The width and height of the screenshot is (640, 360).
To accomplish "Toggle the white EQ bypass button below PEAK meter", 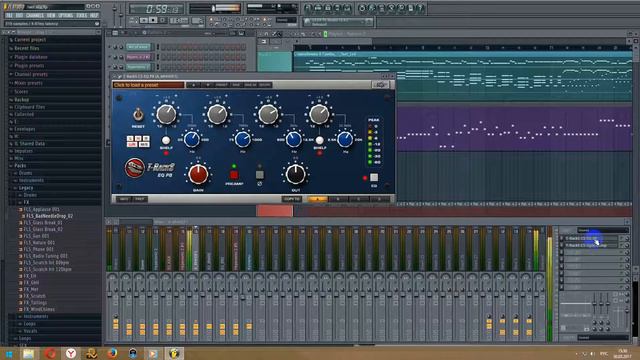I will 374,178.
